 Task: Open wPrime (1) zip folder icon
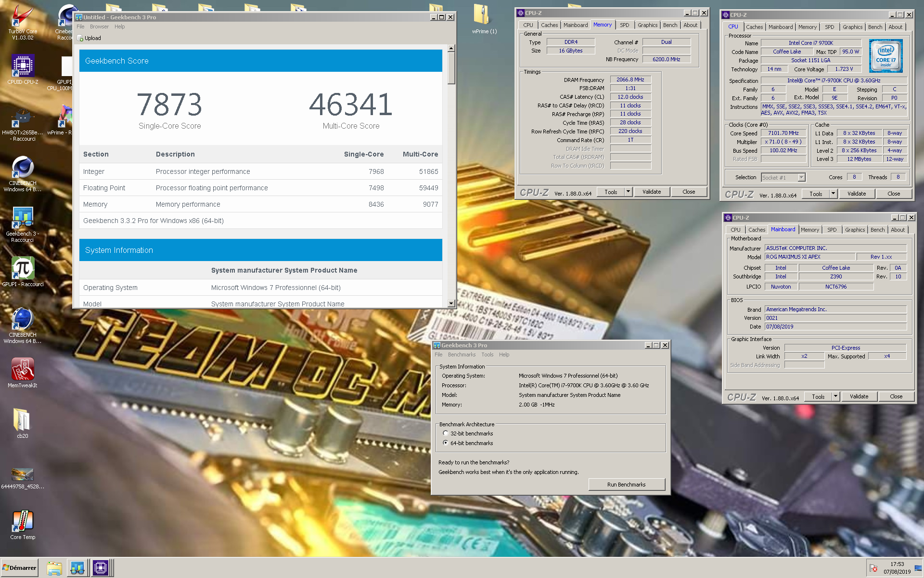[x=484, y=19]
